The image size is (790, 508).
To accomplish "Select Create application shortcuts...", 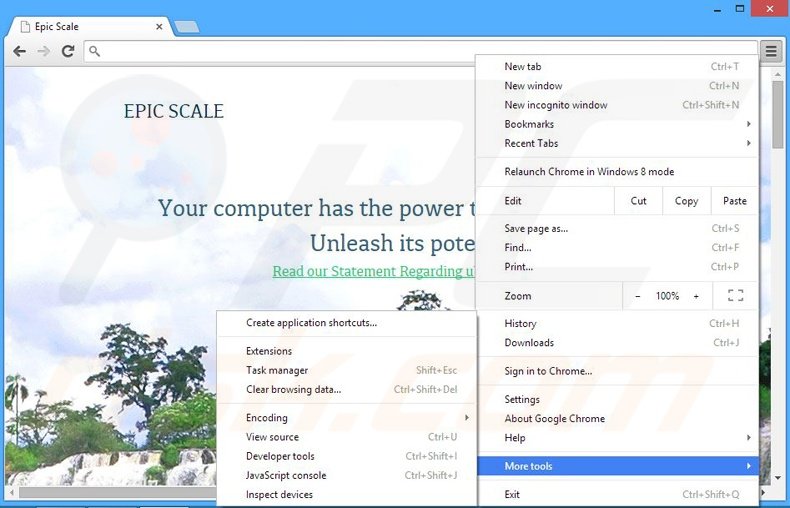I will (x=347, y=323).
